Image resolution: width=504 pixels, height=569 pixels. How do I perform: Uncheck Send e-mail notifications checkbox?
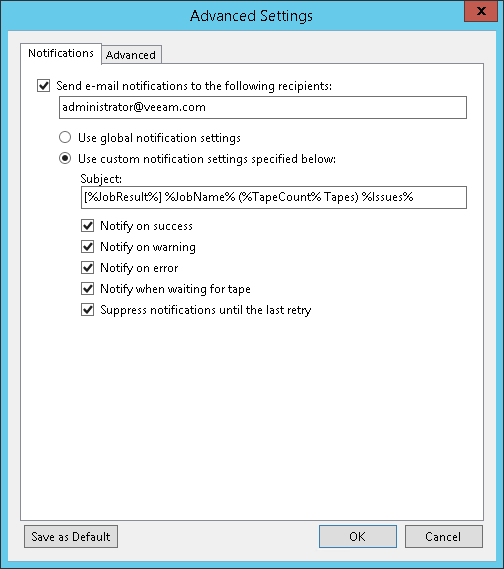pos(44,86)
